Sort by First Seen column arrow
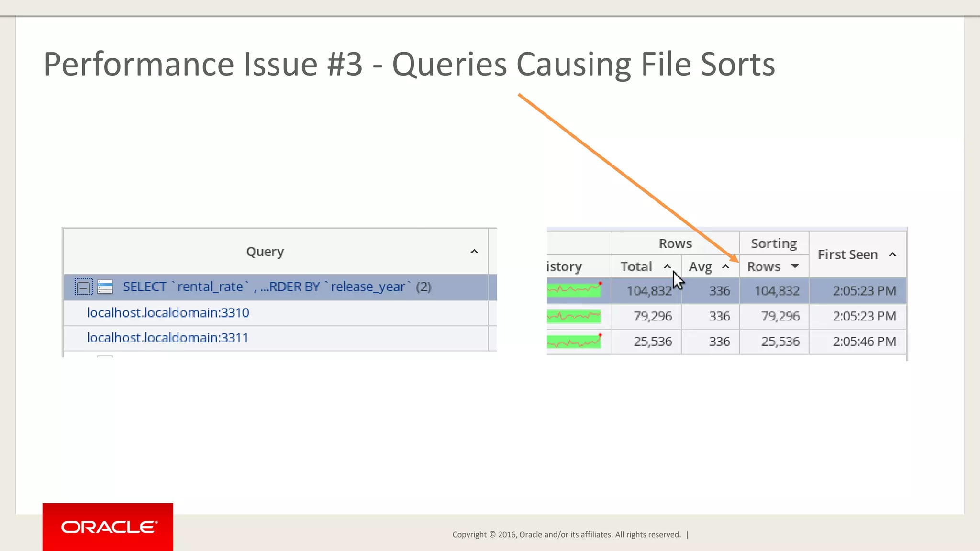Screen dimensions: 980x551 892,254
